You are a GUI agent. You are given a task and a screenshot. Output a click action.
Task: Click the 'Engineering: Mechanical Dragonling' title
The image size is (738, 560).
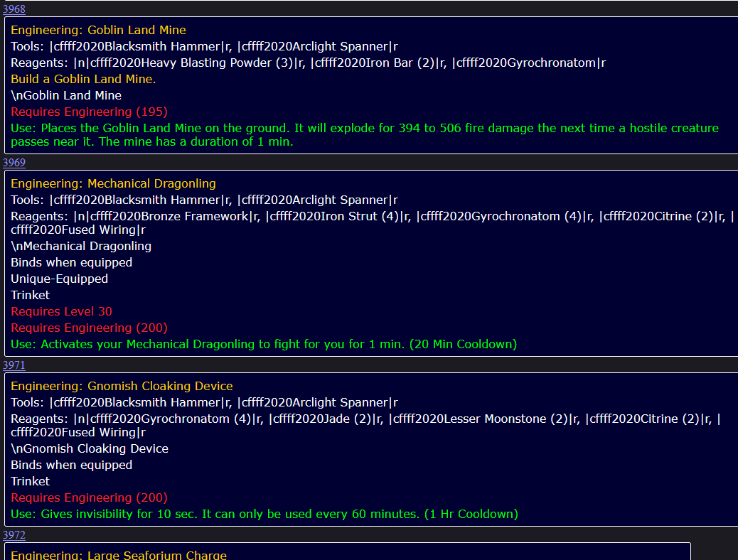(x=114, y=183)
